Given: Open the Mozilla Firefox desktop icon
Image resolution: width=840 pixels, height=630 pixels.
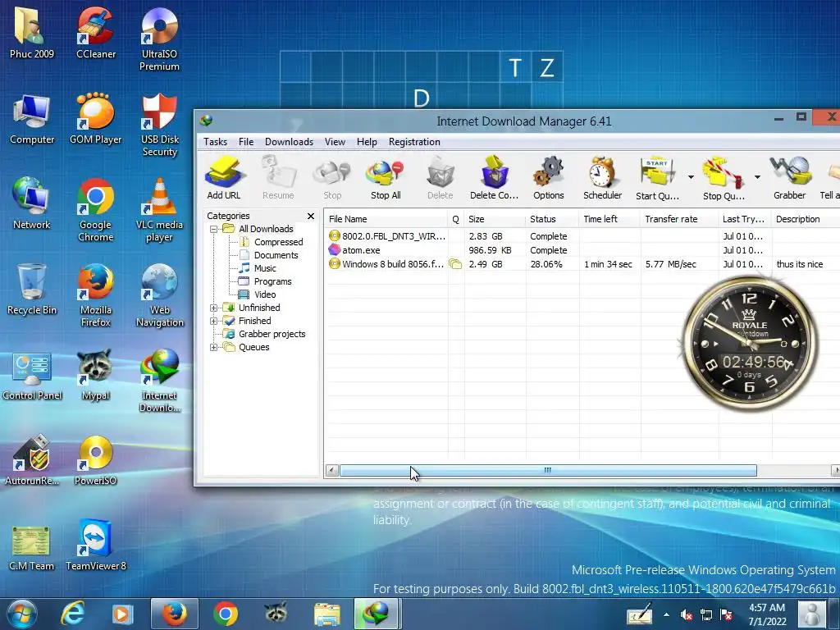Looking at the screenshot, I should pyautogui.click(x=95, y=294).
